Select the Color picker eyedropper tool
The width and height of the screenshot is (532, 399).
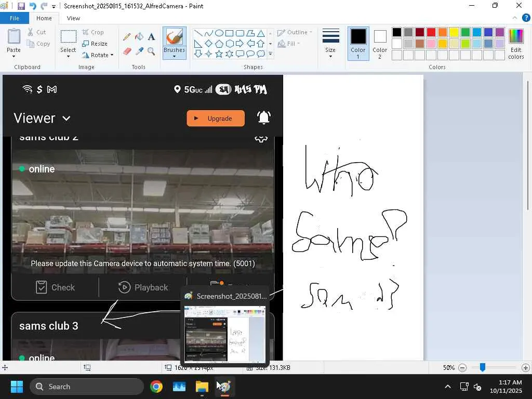tap(139, 51)
